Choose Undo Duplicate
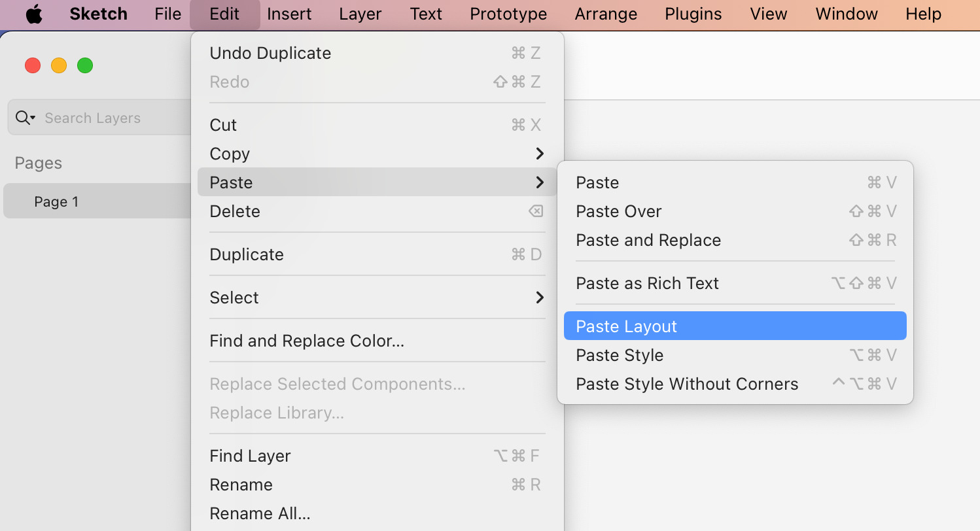 pyautogui.click(x=377, y=53)
